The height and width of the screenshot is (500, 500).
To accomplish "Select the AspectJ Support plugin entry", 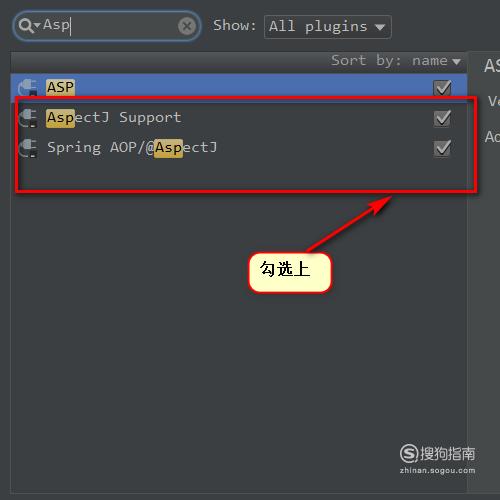I will click(239, 118).
